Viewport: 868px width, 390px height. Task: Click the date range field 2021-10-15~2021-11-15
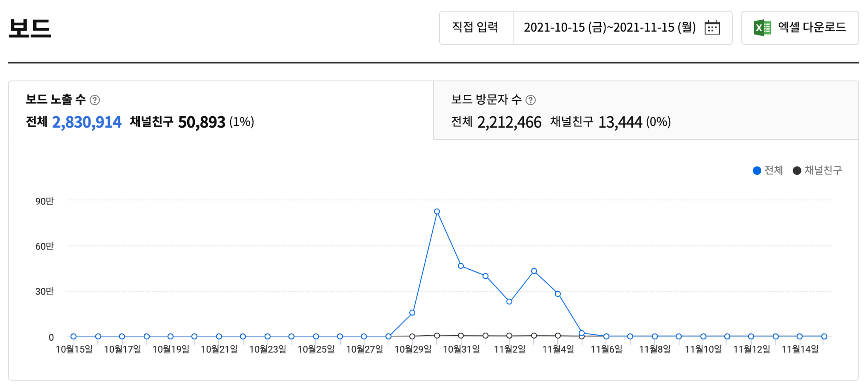tap(622, 28)
